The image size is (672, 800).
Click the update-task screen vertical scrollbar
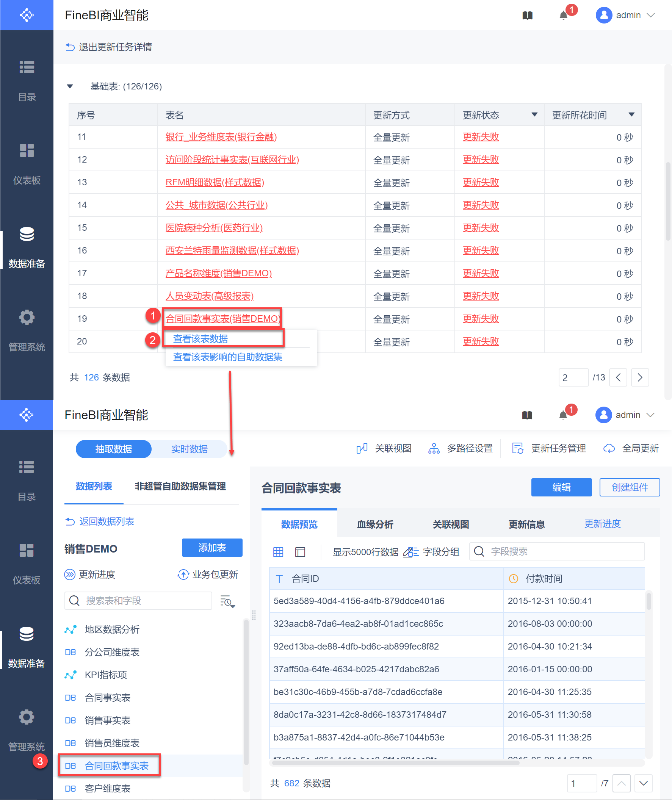pyautogui.click(x=667, y=202)
